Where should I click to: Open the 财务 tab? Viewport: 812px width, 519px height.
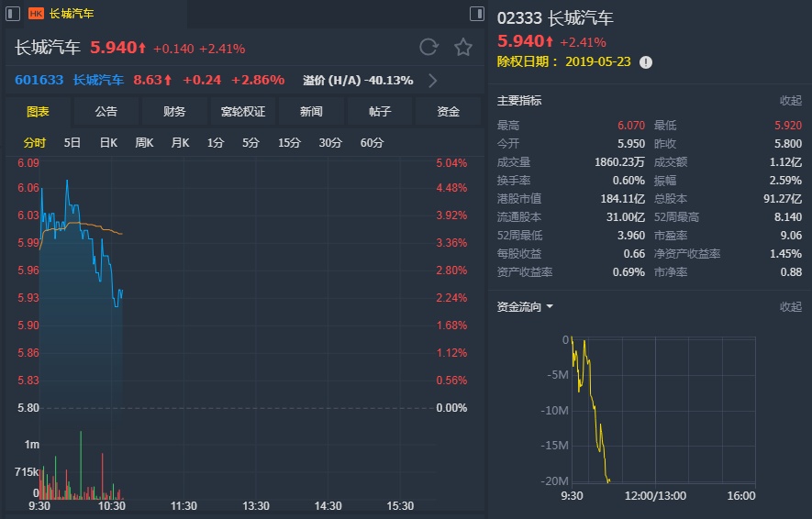(174, 112)
